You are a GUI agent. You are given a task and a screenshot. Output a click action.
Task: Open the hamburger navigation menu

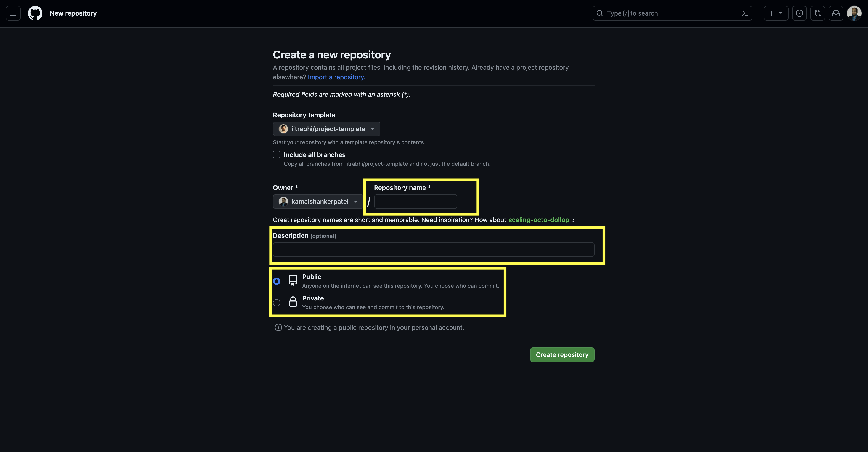click(13, 13)
